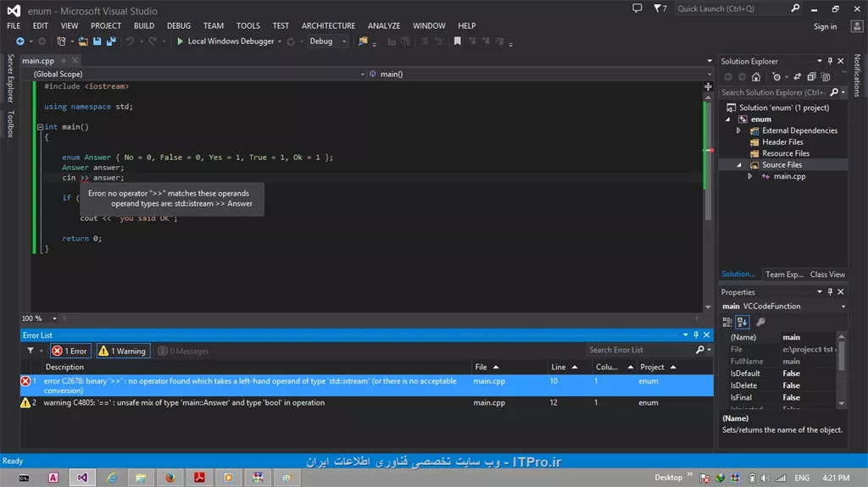
Task: Sort Error List by Line column
Action: pyautogui.click(x=565, y=367)
